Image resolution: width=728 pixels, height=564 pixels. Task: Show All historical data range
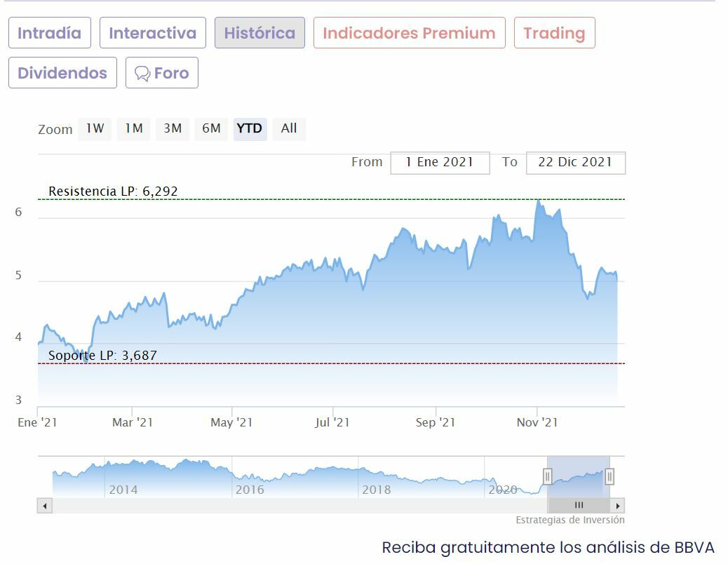pos(289,128)
